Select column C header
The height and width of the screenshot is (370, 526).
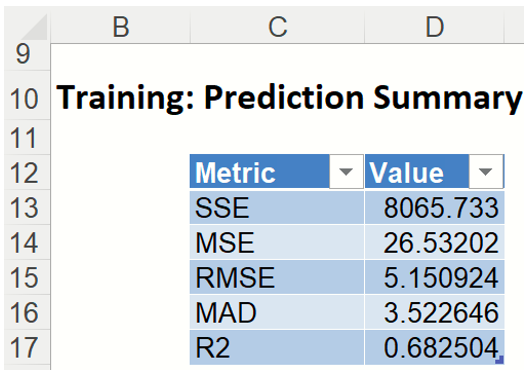click(277, 27)
